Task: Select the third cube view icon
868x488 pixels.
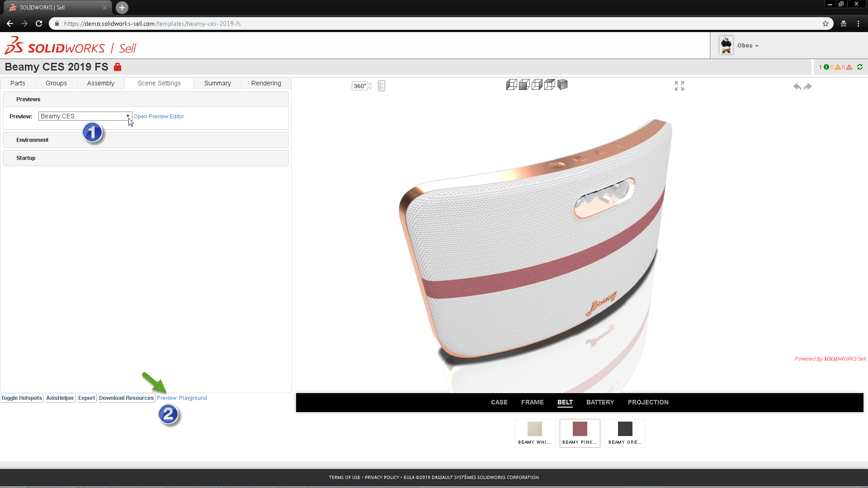Action: click(537, 84)
